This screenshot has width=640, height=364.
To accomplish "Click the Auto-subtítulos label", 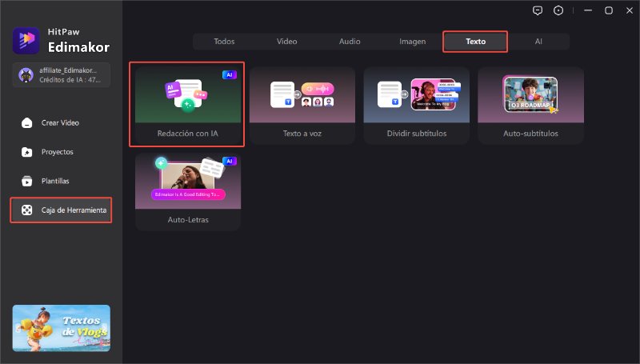I will [x=530, y=134].
